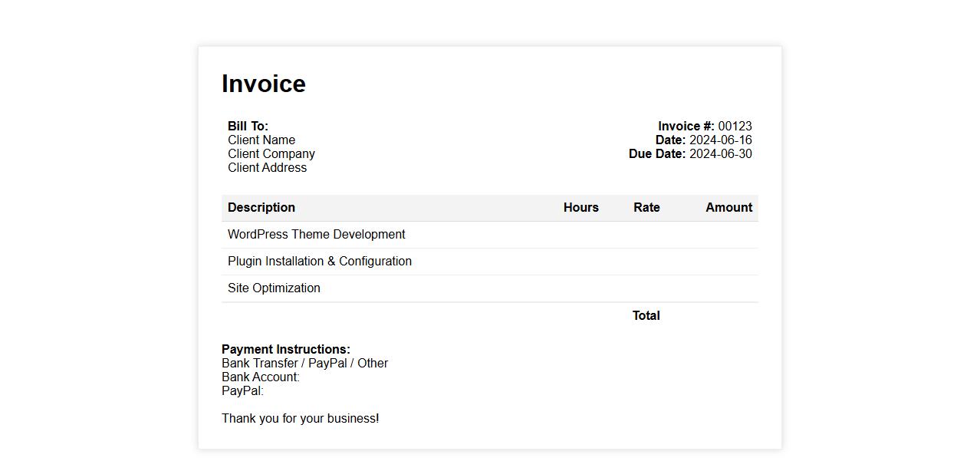This screenshot has height=461, width=980.
Task: Click the Client Name text
Action: (261, 140)
